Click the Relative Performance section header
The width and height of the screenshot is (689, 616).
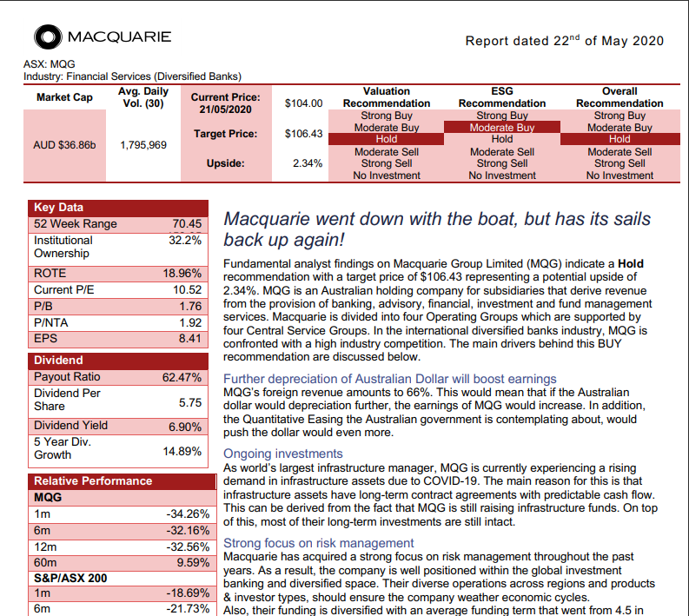click(x=92, y=481)
